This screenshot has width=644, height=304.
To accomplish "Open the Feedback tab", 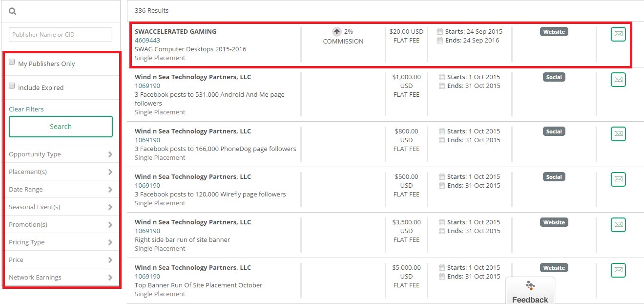I will tap(530, 291).
